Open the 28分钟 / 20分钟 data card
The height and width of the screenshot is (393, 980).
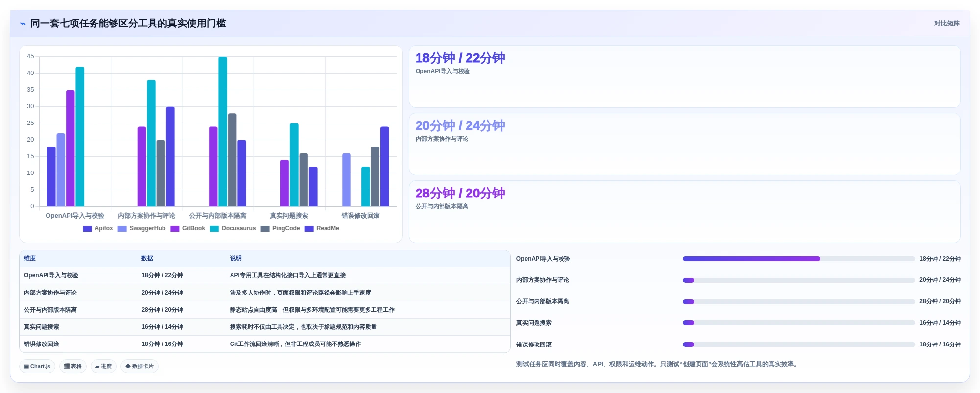(x=684, y=212)
